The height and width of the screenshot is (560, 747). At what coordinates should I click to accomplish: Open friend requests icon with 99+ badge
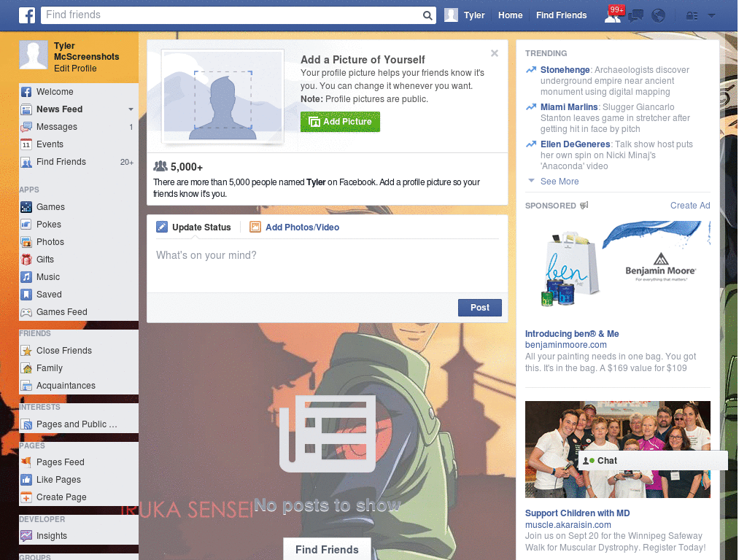(613, 15)
